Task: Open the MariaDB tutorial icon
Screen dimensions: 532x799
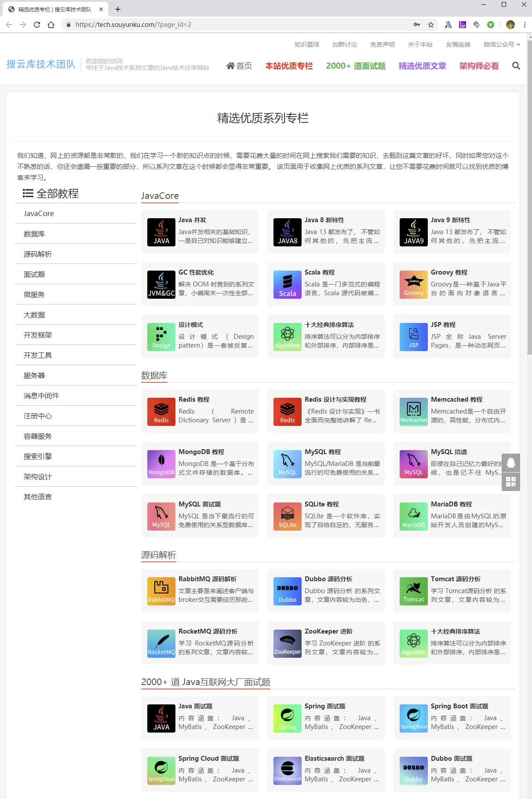Action: [x=414, y=516]
